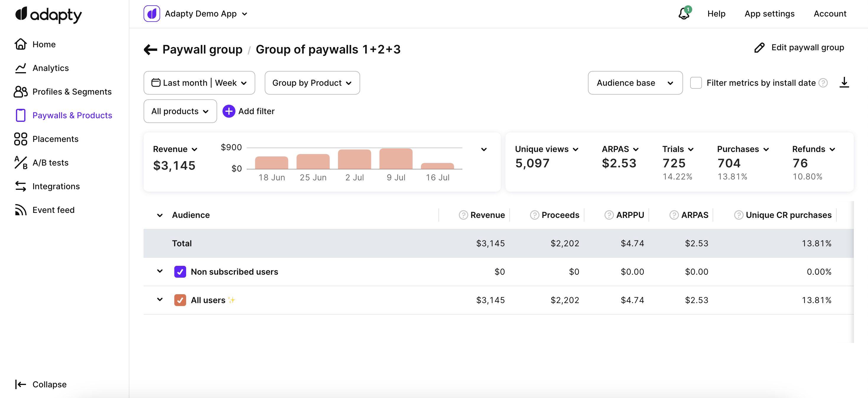Uncheck the All users checkbox

click(180, 300)
